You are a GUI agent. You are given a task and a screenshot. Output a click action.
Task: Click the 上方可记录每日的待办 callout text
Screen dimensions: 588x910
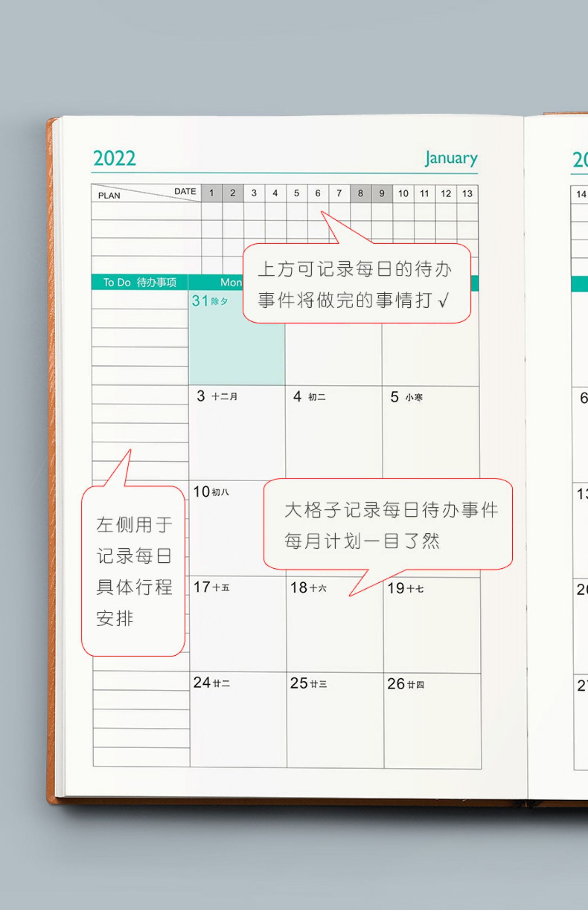(355, 269)
